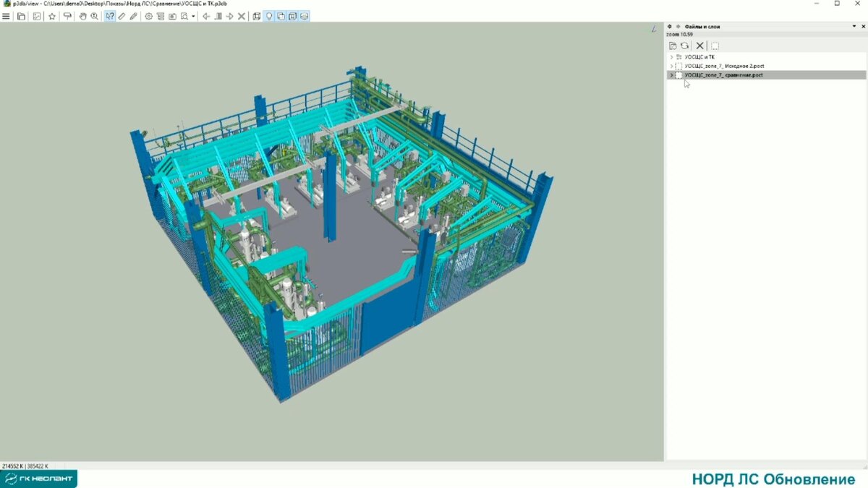Select the УОСЩС_zone_7_ Исходное 2.pcct row

pyautogui.click(x=766, y=66)
